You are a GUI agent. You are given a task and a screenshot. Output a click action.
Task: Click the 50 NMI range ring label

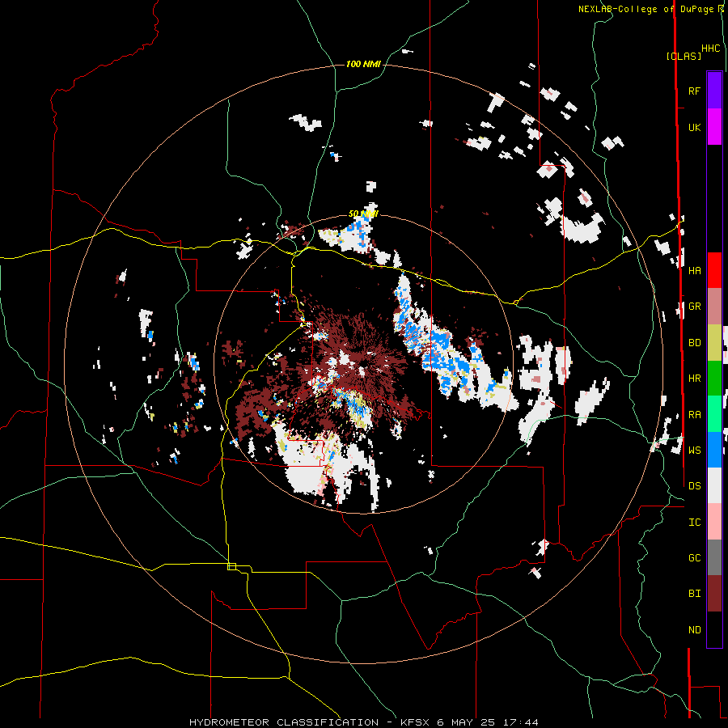coord(363,214)
